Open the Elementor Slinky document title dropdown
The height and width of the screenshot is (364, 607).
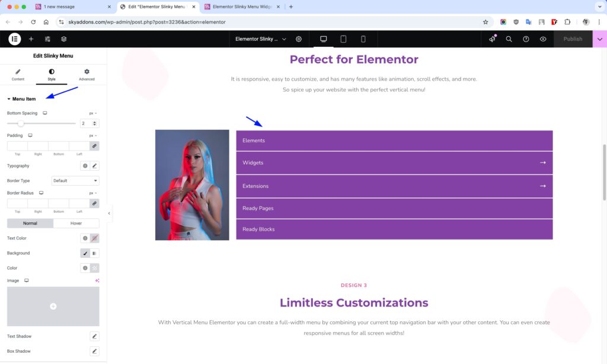pyautogui.click(x=261, y=39)
